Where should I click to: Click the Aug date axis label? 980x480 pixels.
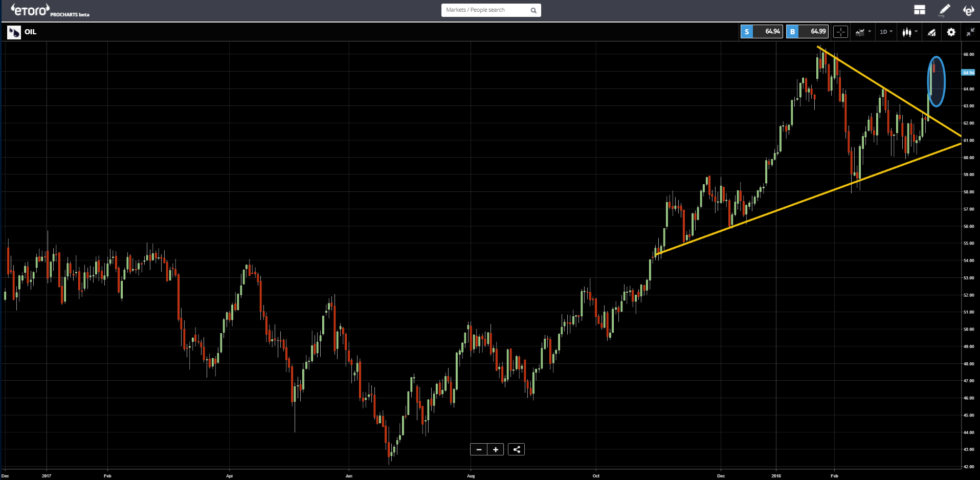coord(471,476)
